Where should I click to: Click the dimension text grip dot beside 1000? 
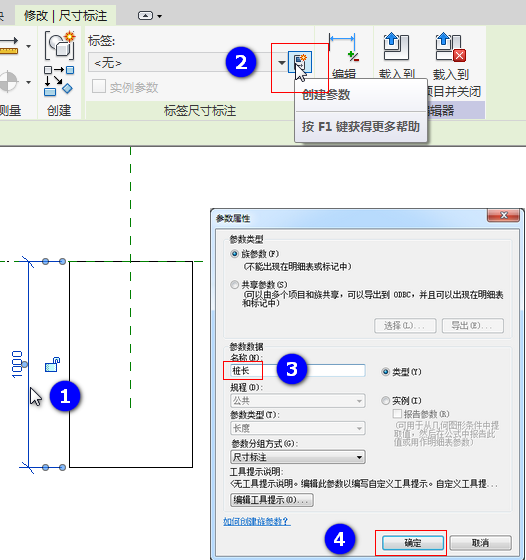25,364
